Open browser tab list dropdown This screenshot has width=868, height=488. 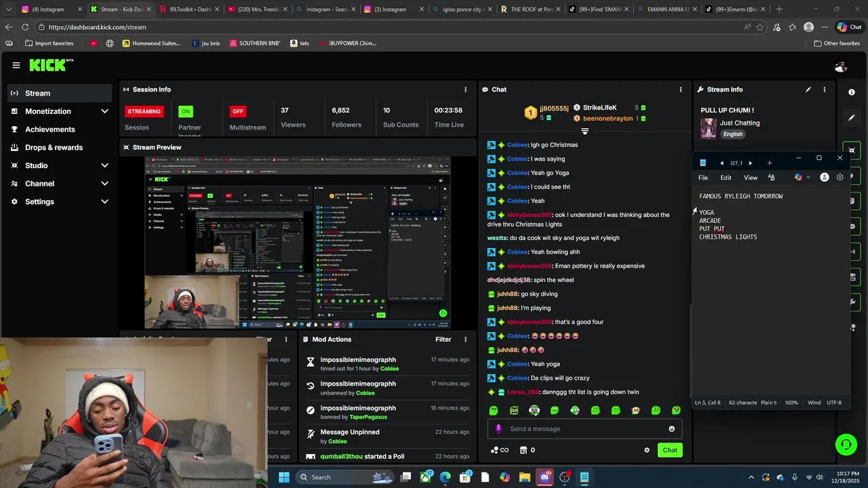point(9,9)
